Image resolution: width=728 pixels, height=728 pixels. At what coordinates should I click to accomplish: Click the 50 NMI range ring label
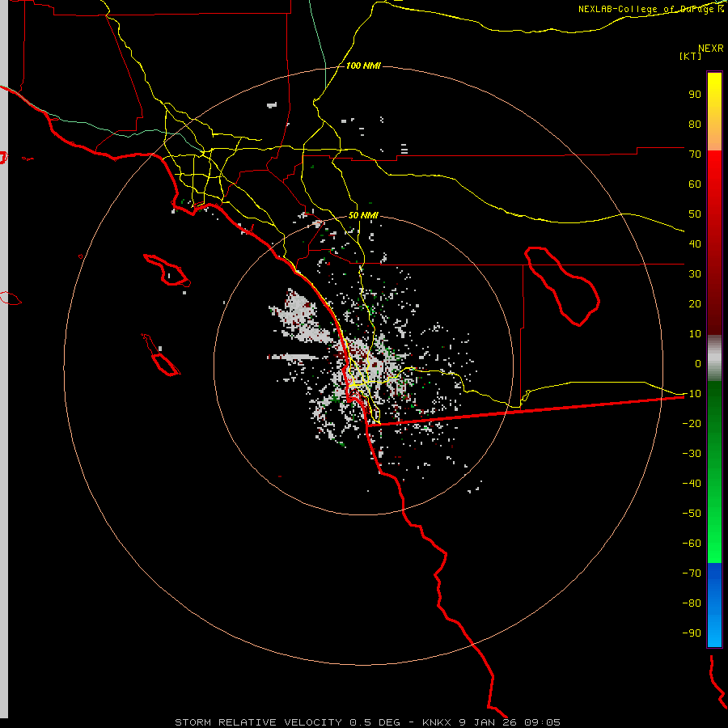point(363,215)
